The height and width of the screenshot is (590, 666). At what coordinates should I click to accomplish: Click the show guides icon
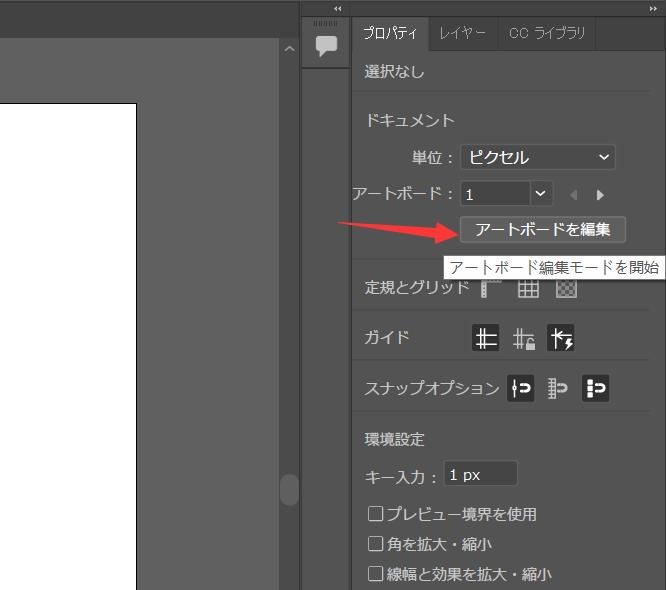pyautogui.click(x=486, y=338)
